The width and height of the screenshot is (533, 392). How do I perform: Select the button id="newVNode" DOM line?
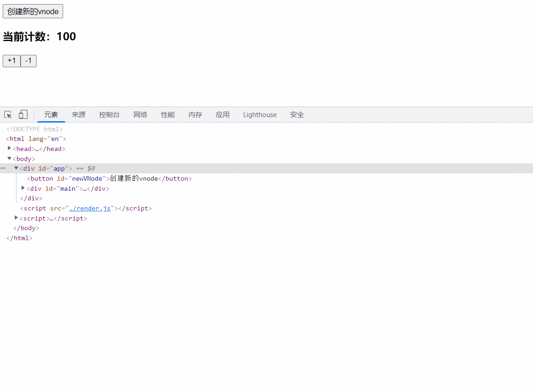(109, 178)
